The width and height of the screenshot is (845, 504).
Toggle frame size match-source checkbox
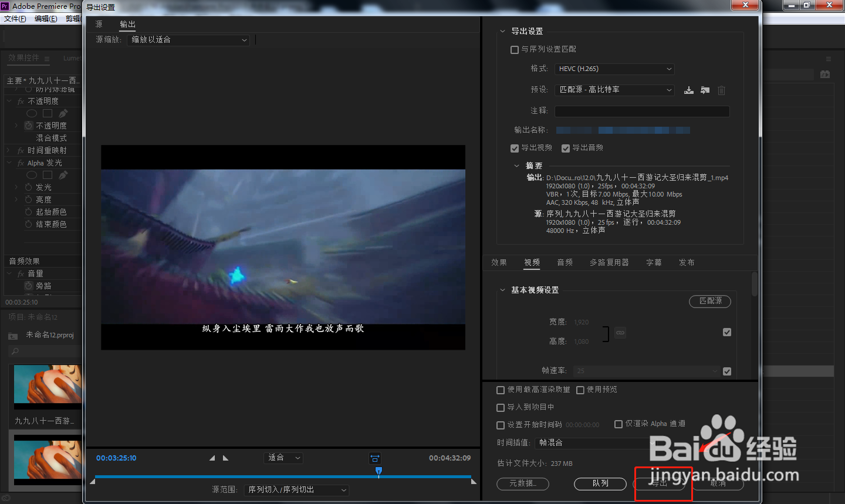coord(727,332)
